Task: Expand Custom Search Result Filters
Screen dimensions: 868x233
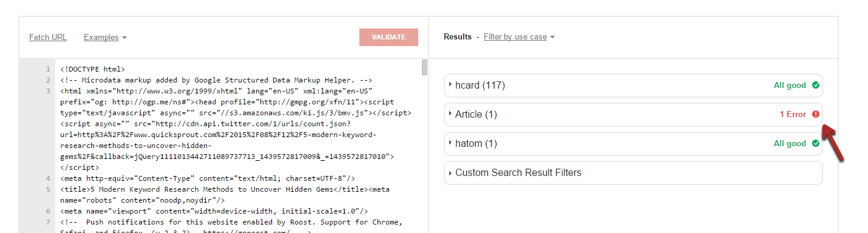Action: pos(633,172)
